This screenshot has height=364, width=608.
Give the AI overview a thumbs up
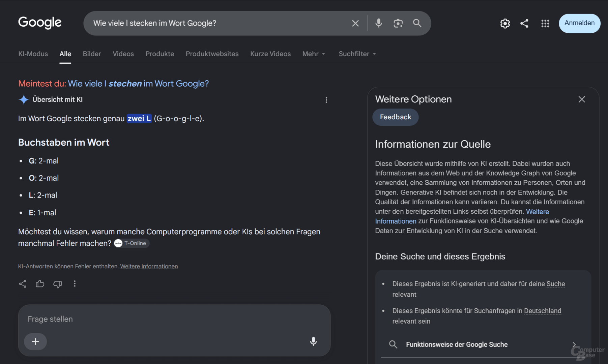coord(40,284)
